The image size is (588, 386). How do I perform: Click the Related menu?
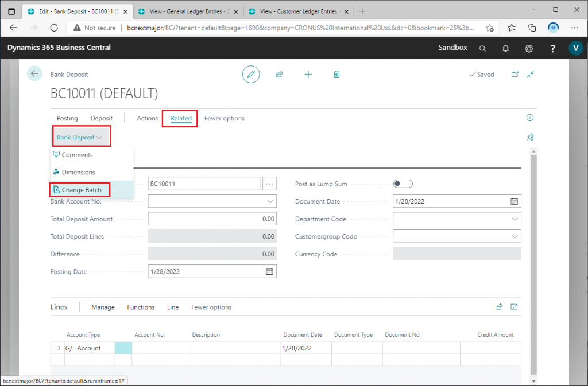click(x=181, y=118)
